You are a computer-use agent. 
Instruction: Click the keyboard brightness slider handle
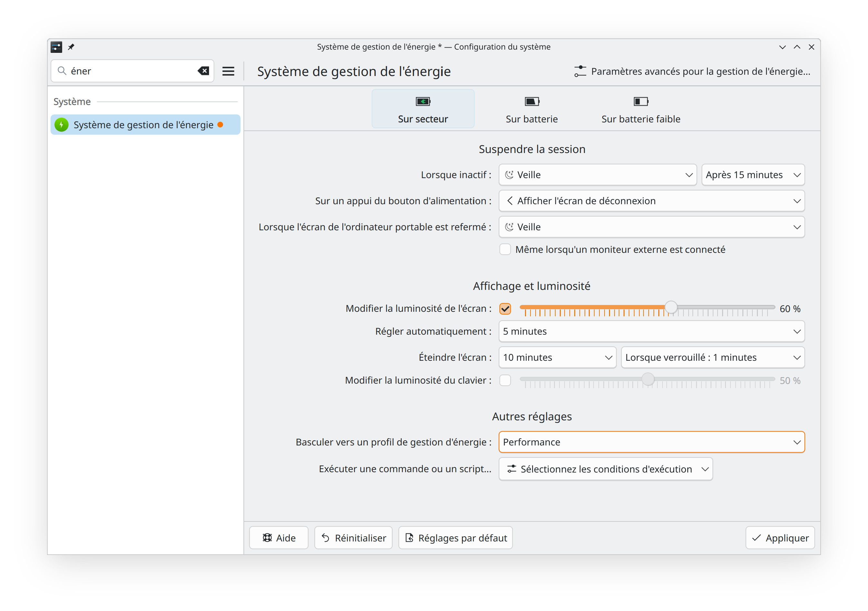click(x=648, y=379)
